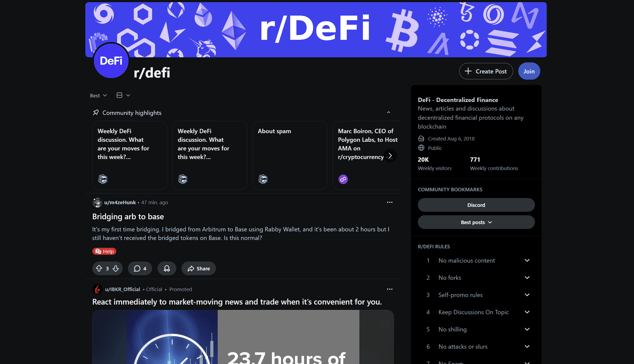Downvote the Bridging arb to base post

point(116,268)
